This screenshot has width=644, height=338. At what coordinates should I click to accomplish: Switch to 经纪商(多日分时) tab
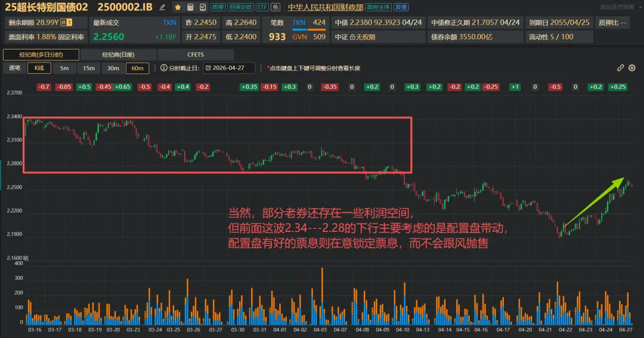(41, 55)
